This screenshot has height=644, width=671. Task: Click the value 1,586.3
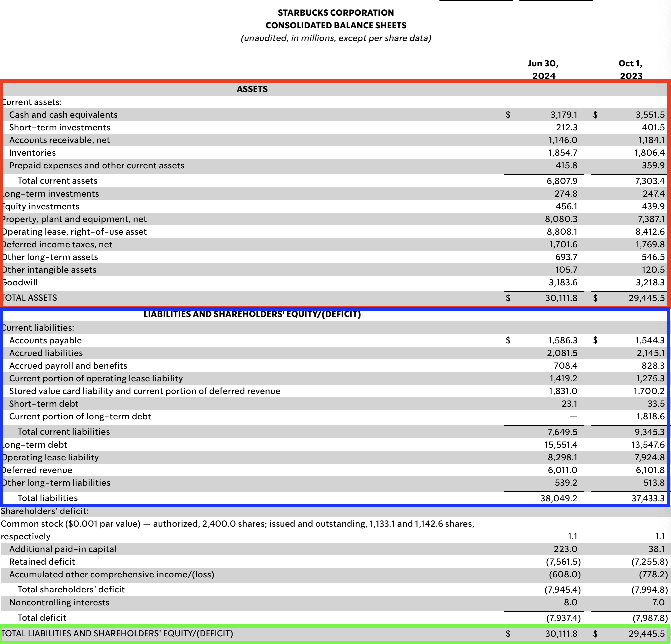(x=563, y=340)
